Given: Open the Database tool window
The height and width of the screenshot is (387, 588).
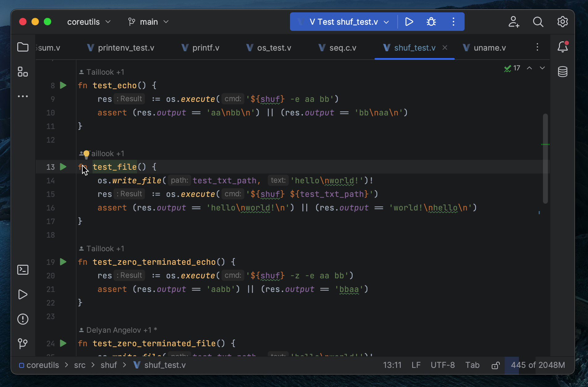Looking at the screenshot, I should coord(562,72).
